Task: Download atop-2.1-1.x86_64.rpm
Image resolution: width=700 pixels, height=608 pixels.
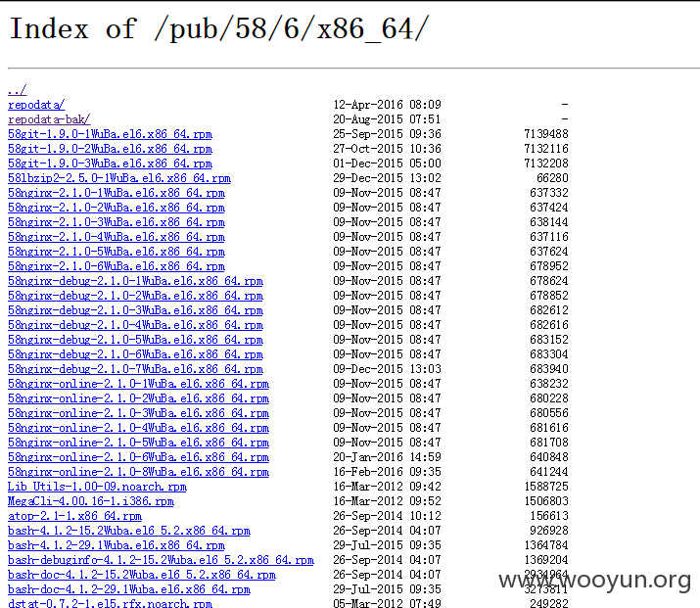Action: tap(74, 517)
